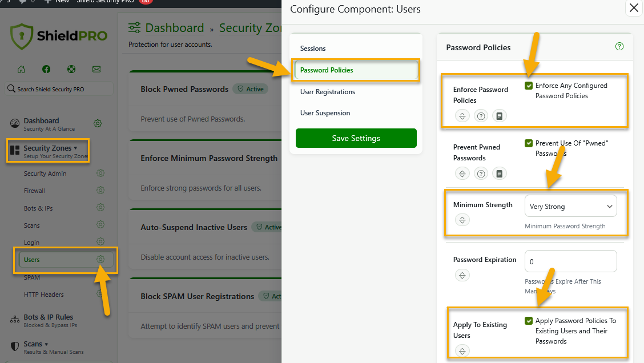The height and width of the screenshot is (363, 644).
Task: Toggle Enforce Any Configured Password Policies checkbox
Action: (529, 86)
